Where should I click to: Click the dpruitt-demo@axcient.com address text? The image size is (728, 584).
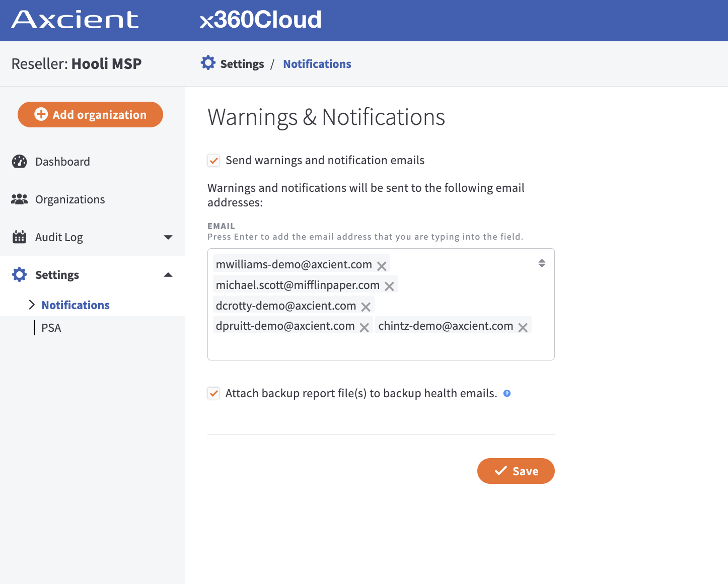point(285,326)
